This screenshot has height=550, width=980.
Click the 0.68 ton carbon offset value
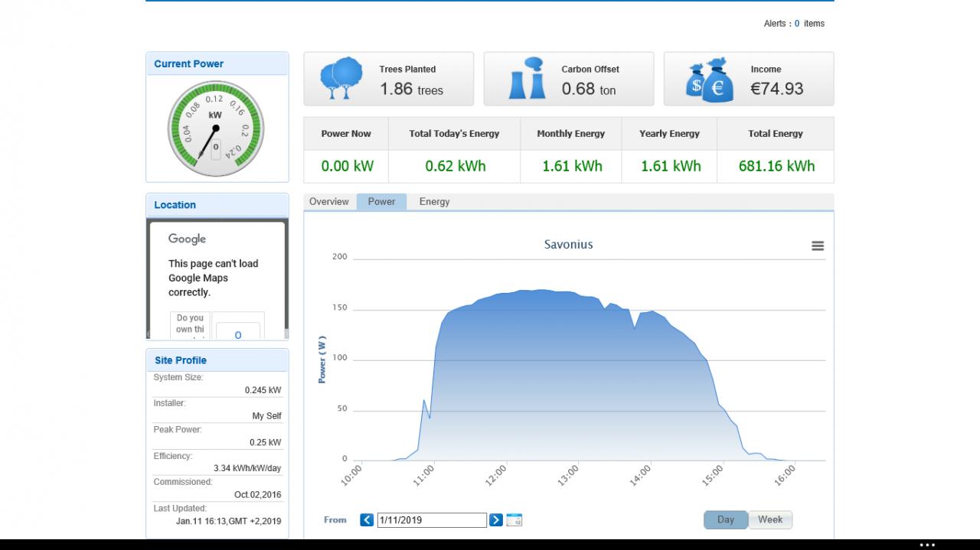pos(589,89)
